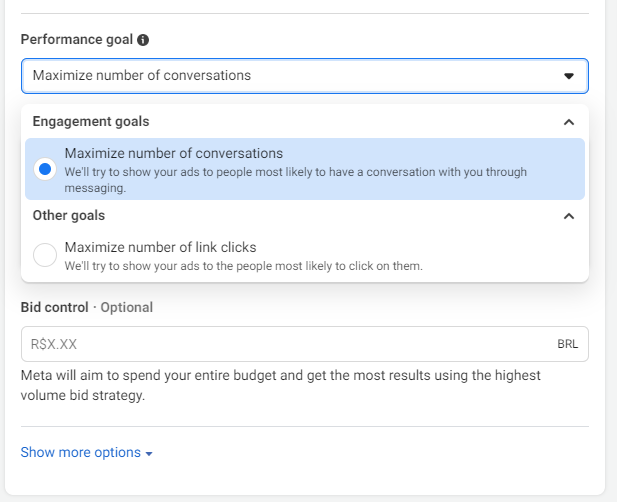Viewport: 617px width, 502px height.
Task: Click the Performance goal info icon
Action: [143, 40]
